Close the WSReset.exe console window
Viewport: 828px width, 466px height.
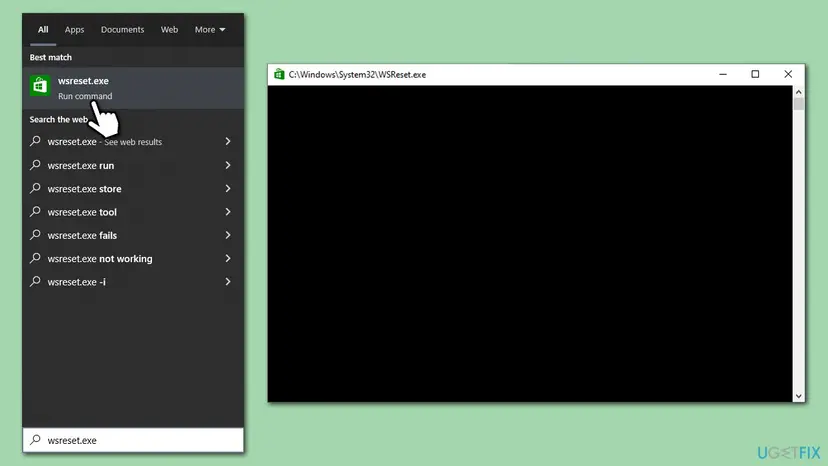click(788, 74)
